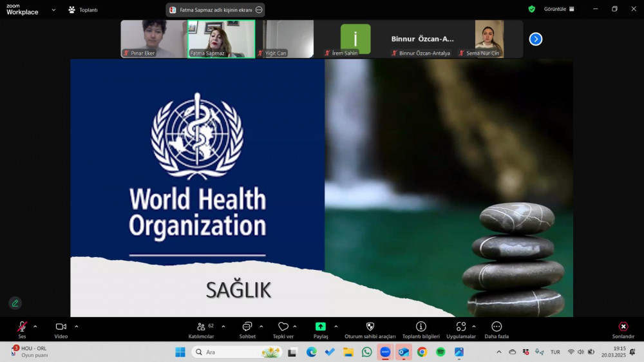Select İrem Şahin's participant tile
This screenshot has width=644, height=362.
[x=355, y=39]
